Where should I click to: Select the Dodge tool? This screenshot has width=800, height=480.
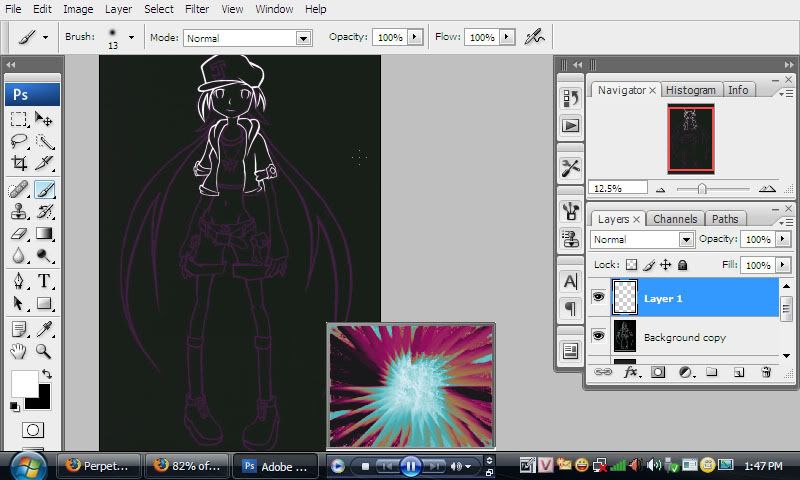pos(44,256)
